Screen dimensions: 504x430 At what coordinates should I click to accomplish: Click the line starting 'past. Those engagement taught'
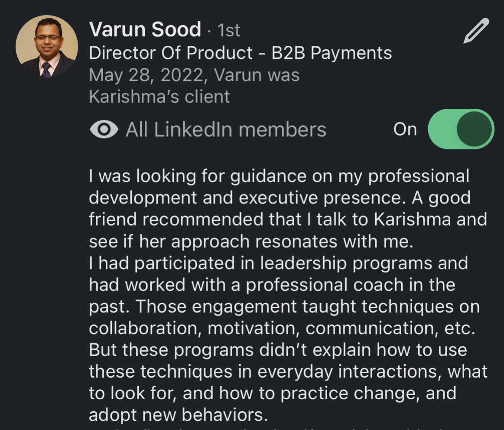284,307
